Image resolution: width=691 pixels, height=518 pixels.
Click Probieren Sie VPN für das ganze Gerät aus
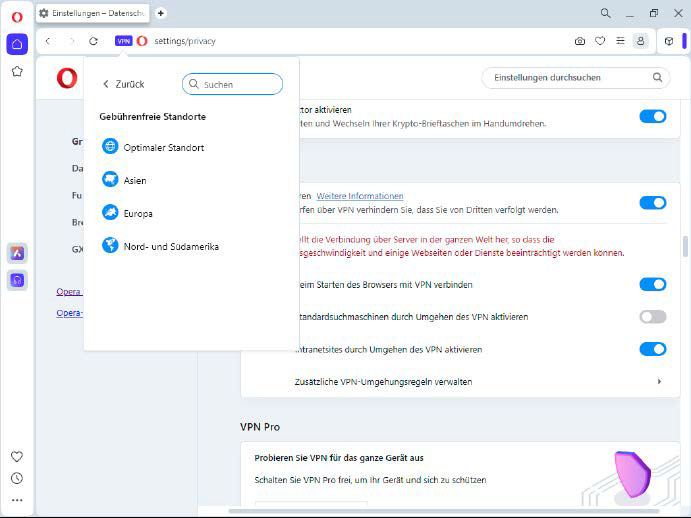(x=339, y=458)
